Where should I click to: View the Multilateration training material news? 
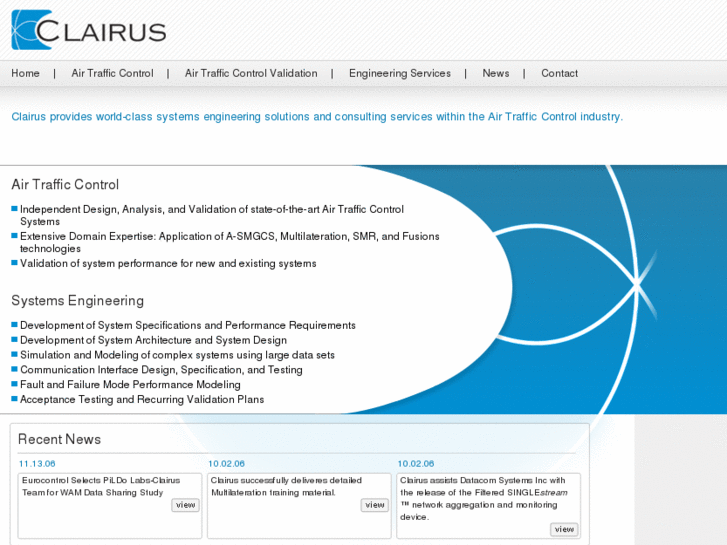point(375,505)
